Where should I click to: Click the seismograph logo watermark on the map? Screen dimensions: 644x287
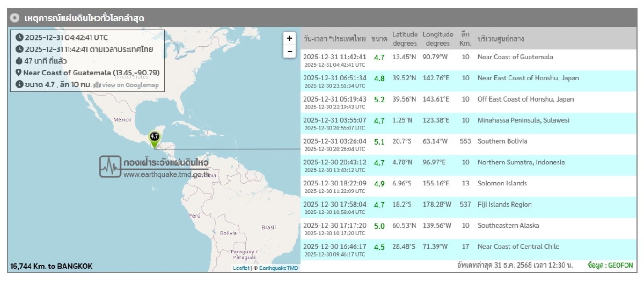[111, 166]
